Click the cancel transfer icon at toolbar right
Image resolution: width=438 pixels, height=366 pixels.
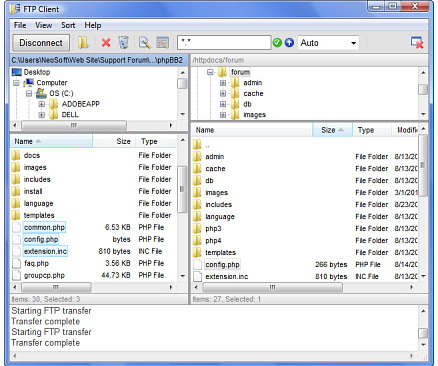[417, 43]
